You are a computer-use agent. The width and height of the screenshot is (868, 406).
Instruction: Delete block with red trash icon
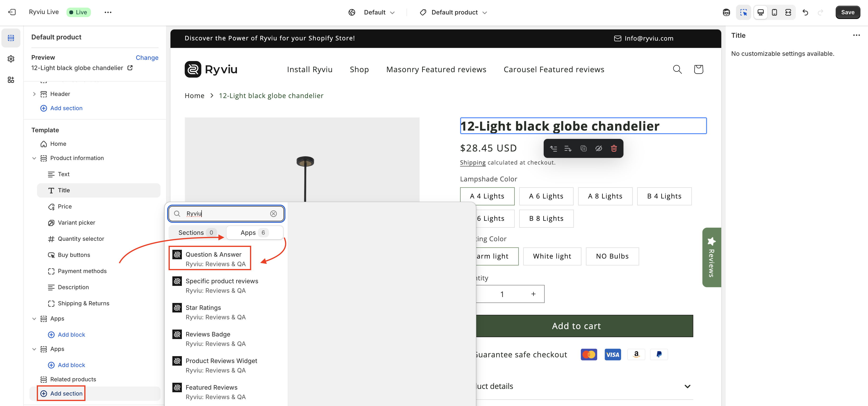[x=613, y=148]
